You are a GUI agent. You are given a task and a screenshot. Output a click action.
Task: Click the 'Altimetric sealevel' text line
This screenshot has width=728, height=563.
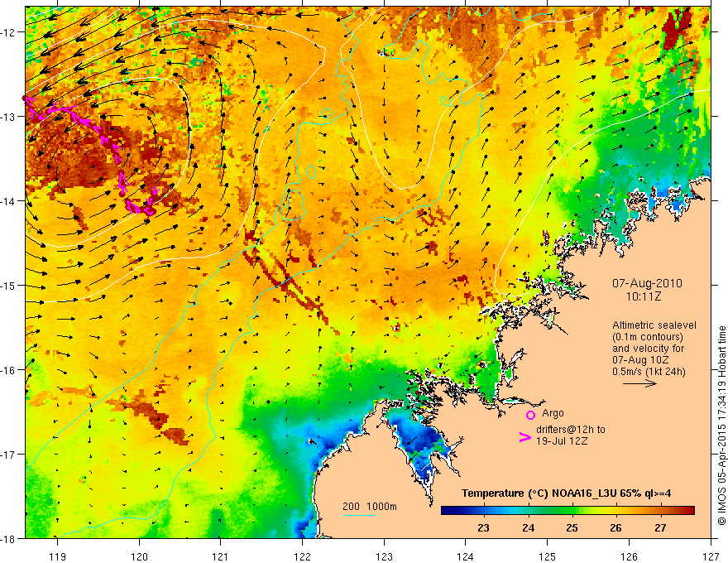pos(654,325)
